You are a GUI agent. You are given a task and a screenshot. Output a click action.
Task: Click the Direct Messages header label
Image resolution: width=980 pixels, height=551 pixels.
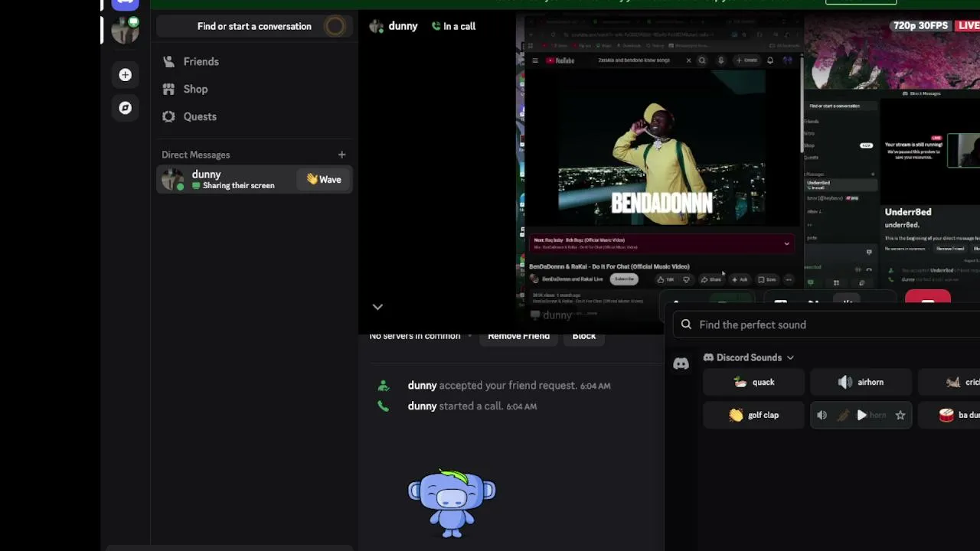[x=195, y=155]
